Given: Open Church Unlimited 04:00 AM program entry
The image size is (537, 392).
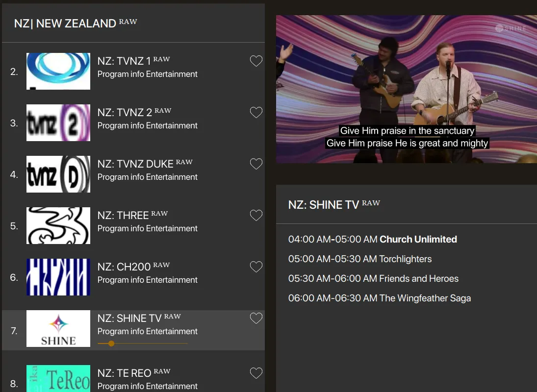Looking at the screenshot, I should point(373,239).
